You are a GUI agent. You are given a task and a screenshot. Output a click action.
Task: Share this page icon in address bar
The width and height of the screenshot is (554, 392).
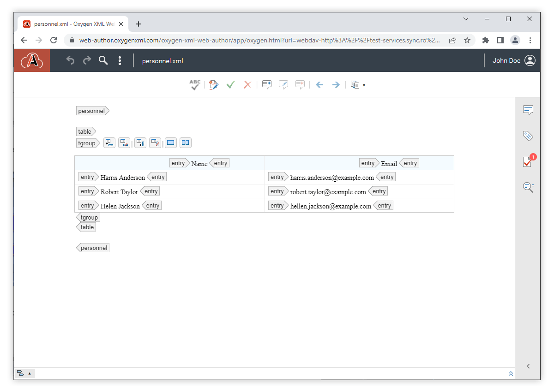pyautogui.click(x=452, y=40)
